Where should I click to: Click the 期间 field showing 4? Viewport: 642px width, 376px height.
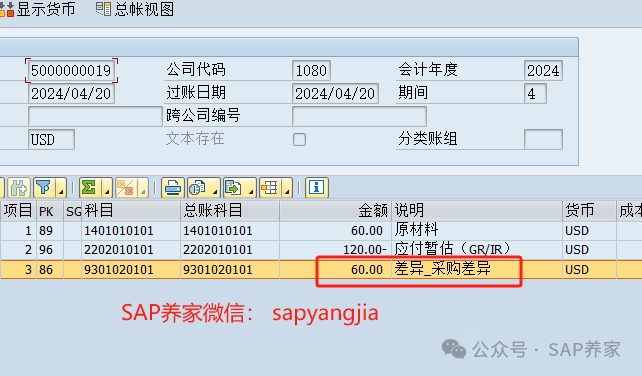(535, 93)
